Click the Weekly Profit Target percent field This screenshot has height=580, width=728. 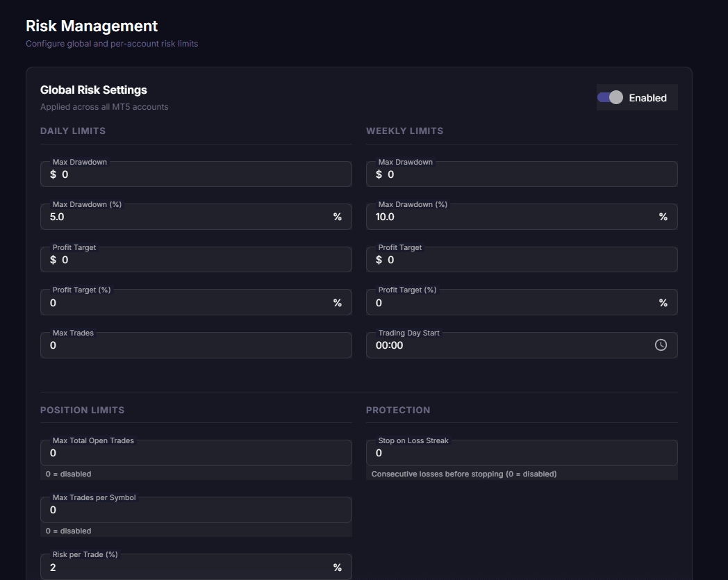coord(514,303)
